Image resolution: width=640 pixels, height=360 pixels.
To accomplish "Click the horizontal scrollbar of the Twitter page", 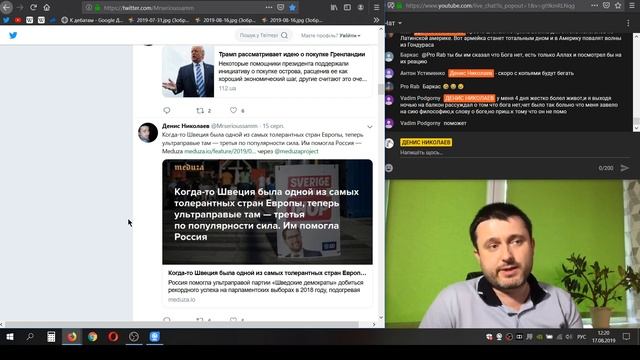I will (x=182, y=324).
